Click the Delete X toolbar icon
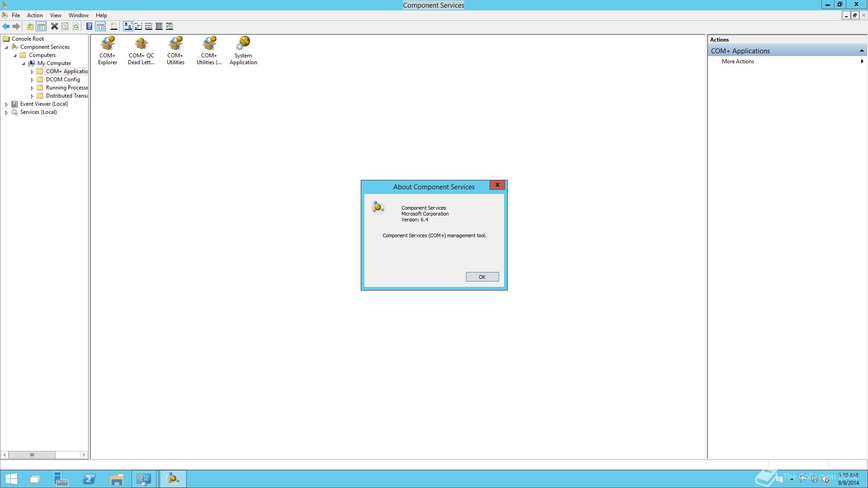Screen dimensions: 868x488 pyautogui.click(x=54, y=26)
